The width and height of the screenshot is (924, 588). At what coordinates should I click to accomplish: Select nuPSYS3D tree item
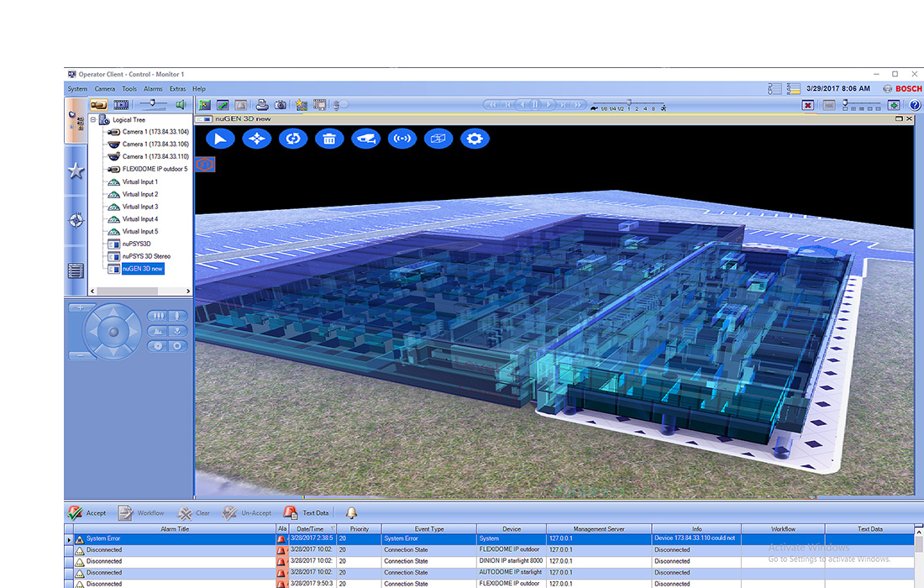(x=137, y=244)
